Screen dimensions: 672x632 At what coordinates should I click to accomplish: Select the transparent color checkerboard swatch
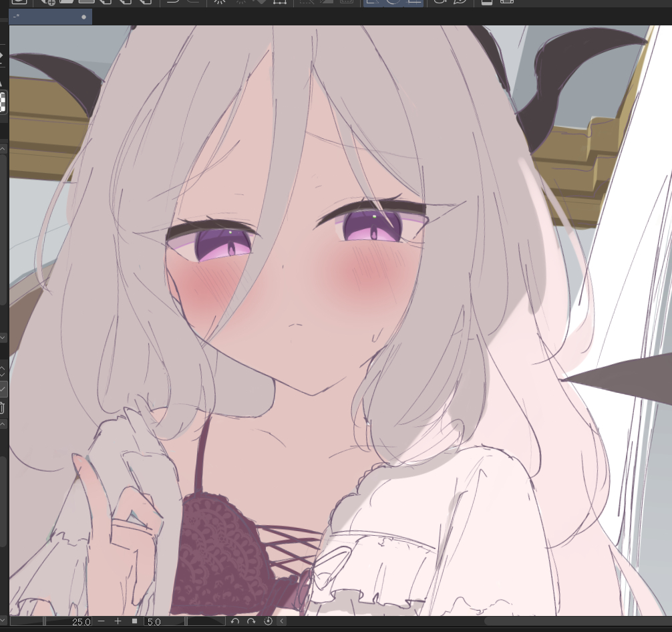pyautogui.click(x=3, y=103)
